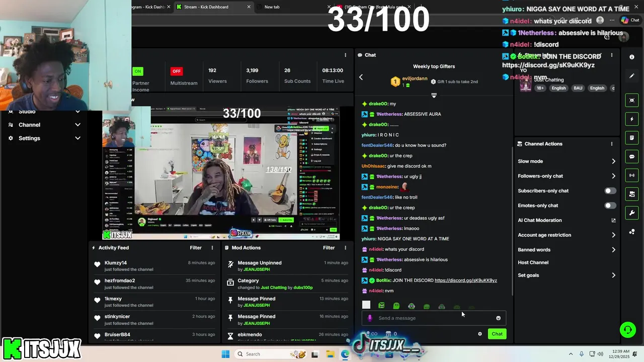Viewport: 644px width, 362px height.
Task: Click the stream preview video
Action: tap(221, 173)
